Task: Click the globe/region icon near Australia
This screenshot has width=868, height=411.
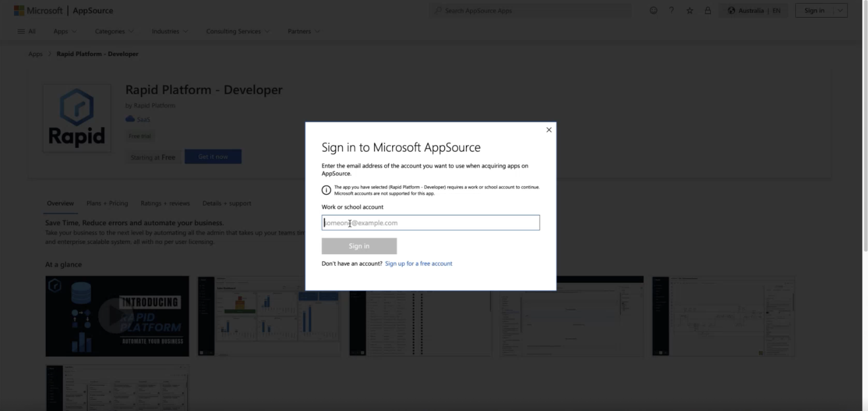Action: click(731, 10)
